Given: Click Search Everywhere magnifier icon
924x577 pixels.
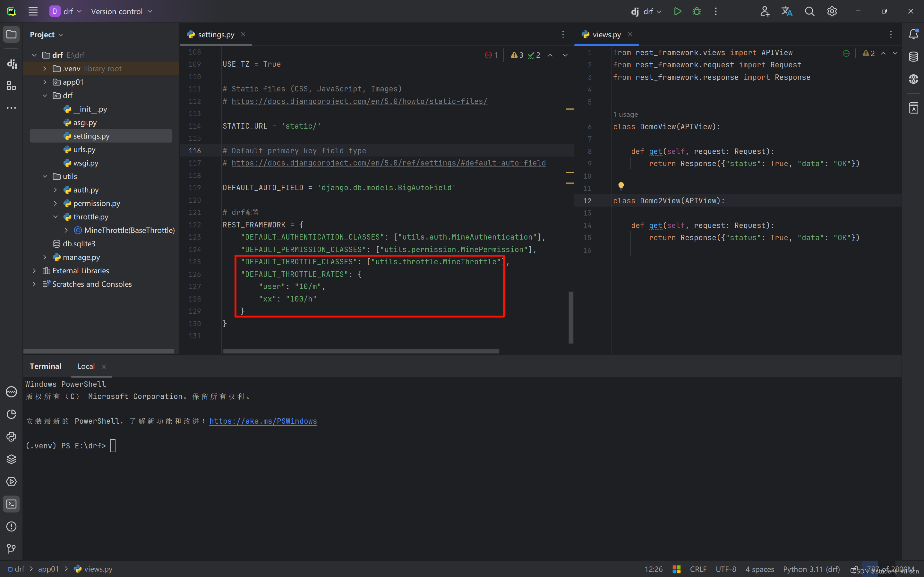Looking at the screenshot, I should pos(809,12).
